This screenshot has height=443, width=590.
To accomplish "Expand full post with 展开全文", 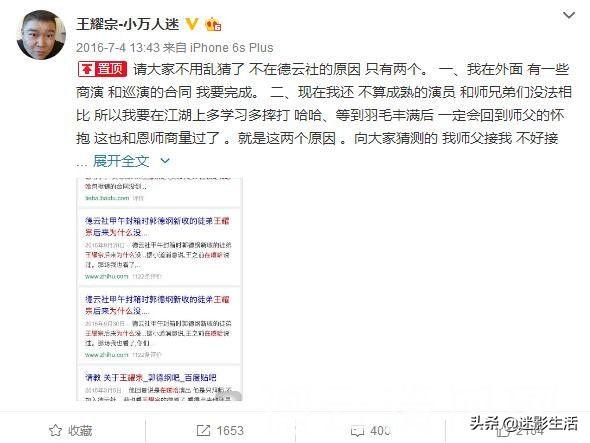I will coord(121,161).
